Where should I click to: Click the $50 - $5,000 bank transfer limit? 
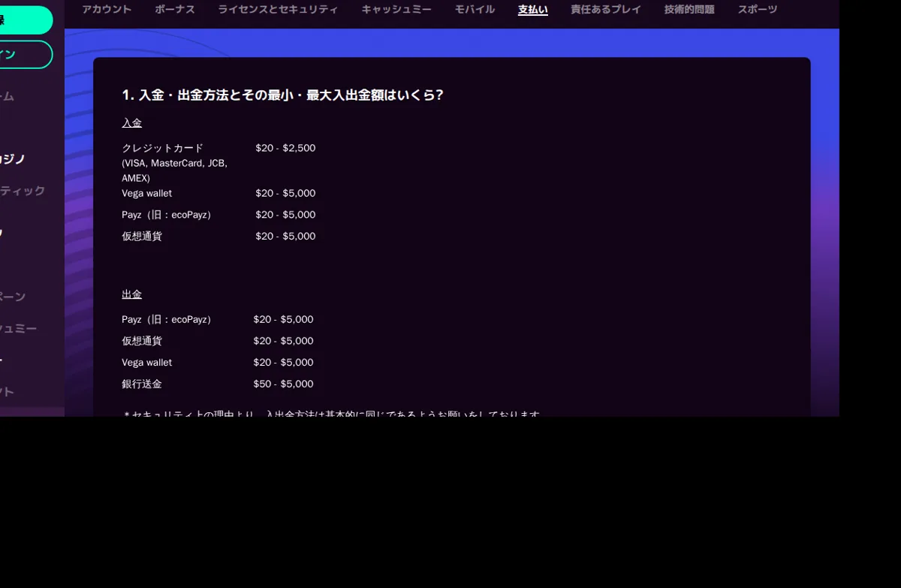283,384
